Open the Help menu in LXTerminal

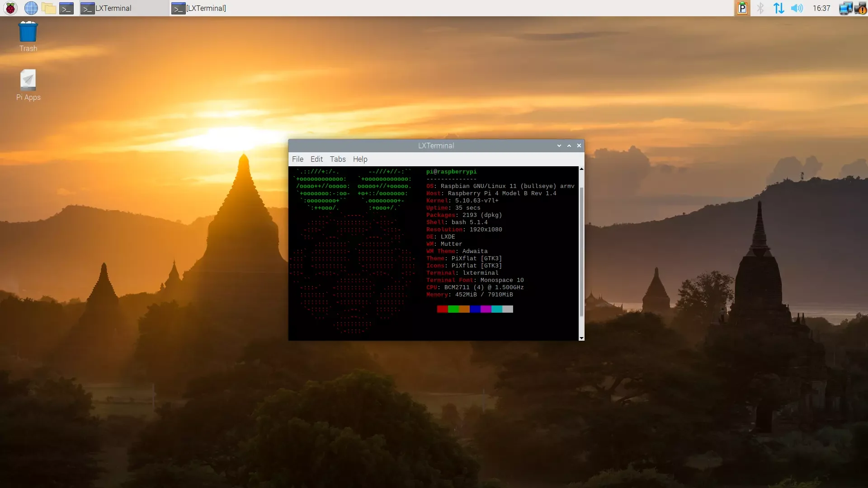tap(360, 159)
